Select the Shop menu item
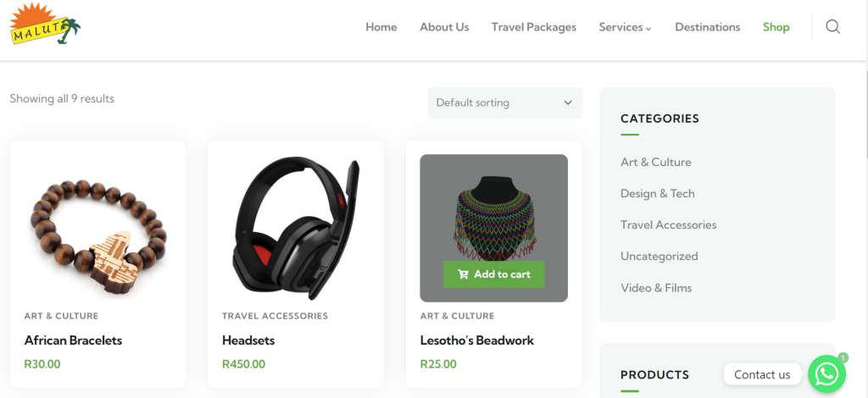Image resolution: width=868 pixels, height=398 pixels. tap(776, 27)
